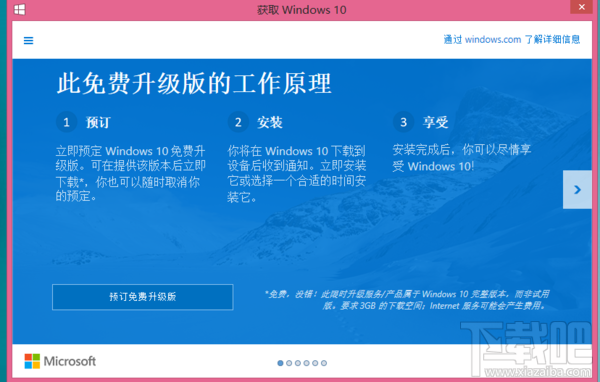This screenshot has height=382, width=600.
Task: Open the hamburger menu icon
Action: [28, 40]
